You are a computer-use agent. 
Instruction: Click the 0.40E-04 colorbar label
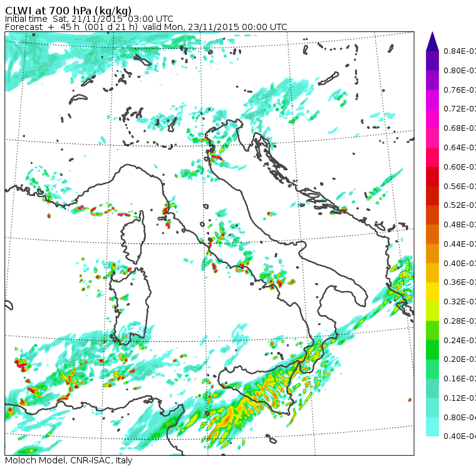460,436
